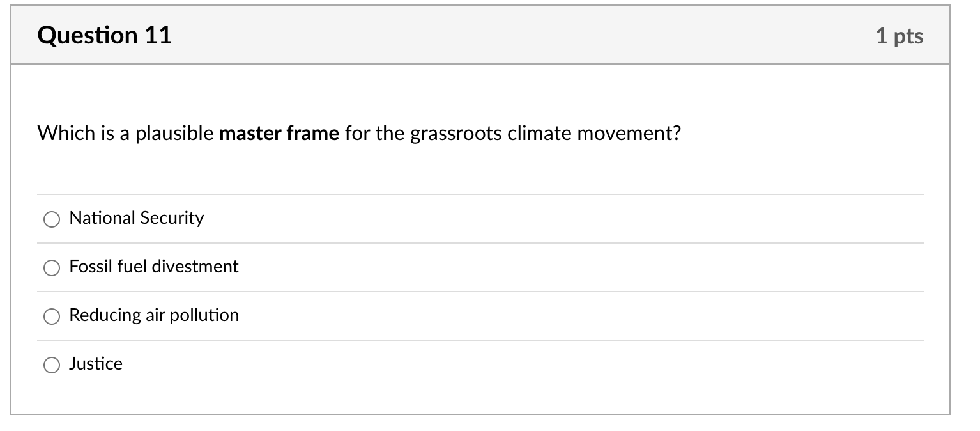Screen dimensions: 980x431
Task: Click the Fossil fuel divestment answer text
Action: coord(153,267)
